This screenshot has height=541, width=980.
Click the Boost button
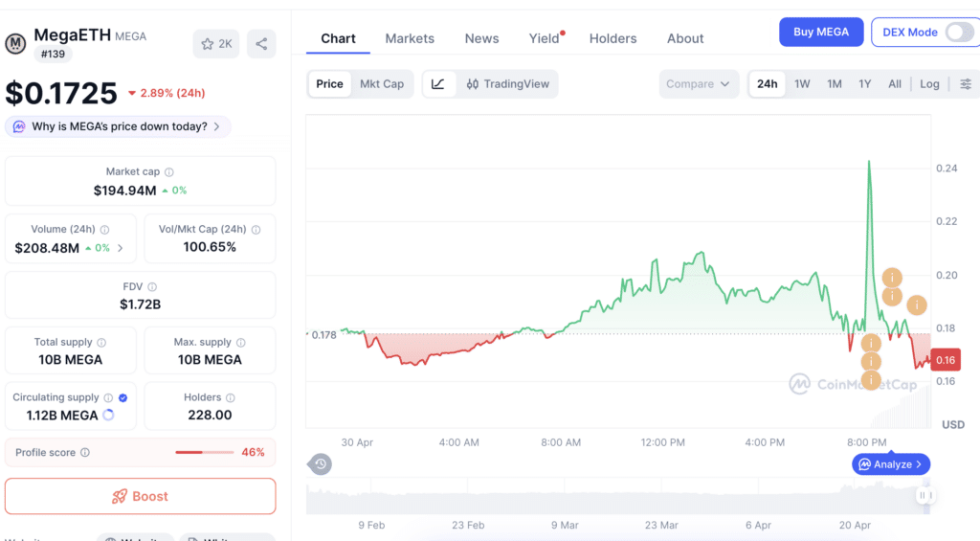point(140,497)
